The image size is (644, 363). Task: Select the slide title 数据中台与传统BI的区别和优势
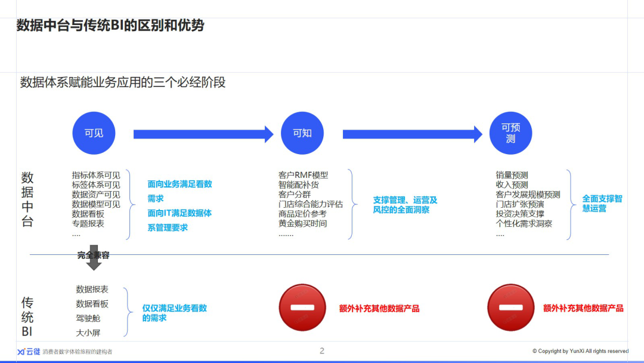coord(110,26)
